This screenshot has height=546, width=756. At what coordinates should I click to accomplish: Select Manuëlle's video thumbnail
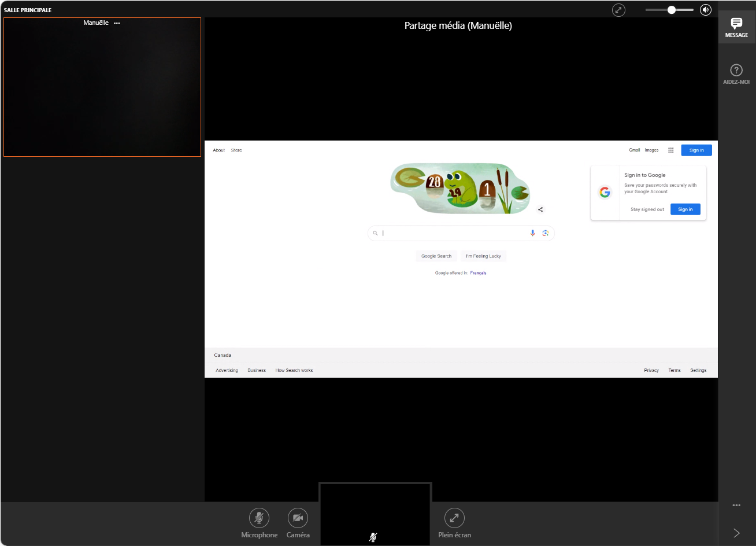point(102,87)
